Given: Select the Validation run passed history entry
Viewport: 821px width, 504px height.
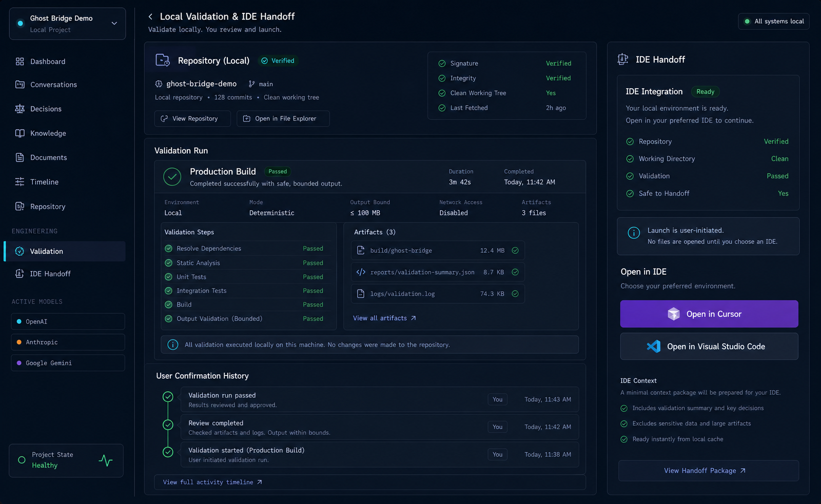Looking at the screenshot, I should pyautogui.click(x=380, y=399).
